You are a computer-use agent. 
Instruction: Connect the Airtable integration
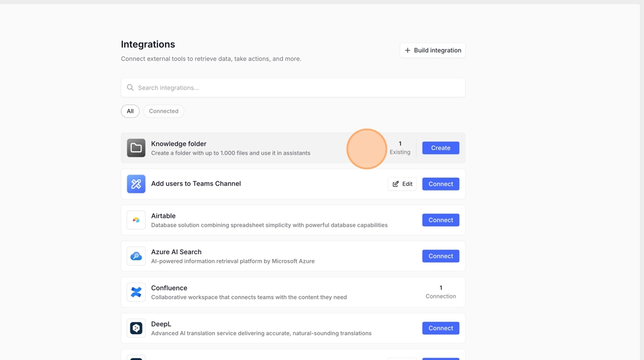click(440, 220)
